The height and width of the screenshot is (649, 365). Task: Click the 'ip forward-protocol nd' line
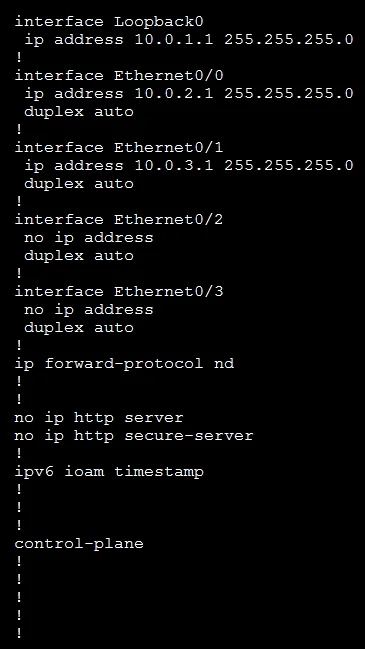(x=125, y=363)
